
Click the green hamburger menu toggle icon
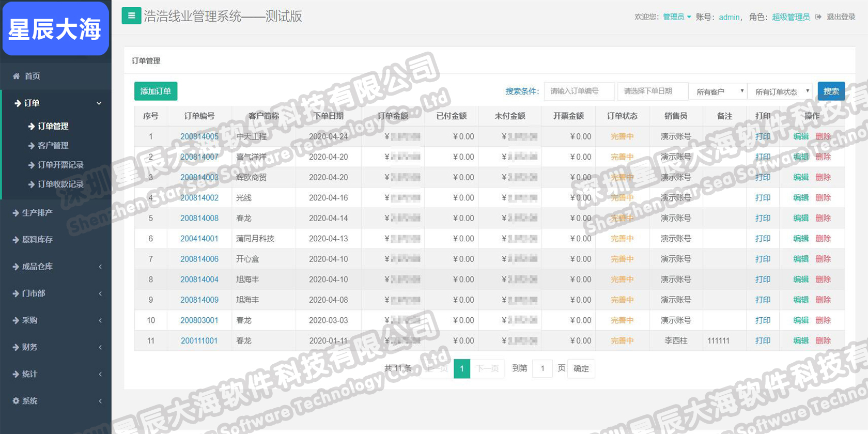point(131,16)
